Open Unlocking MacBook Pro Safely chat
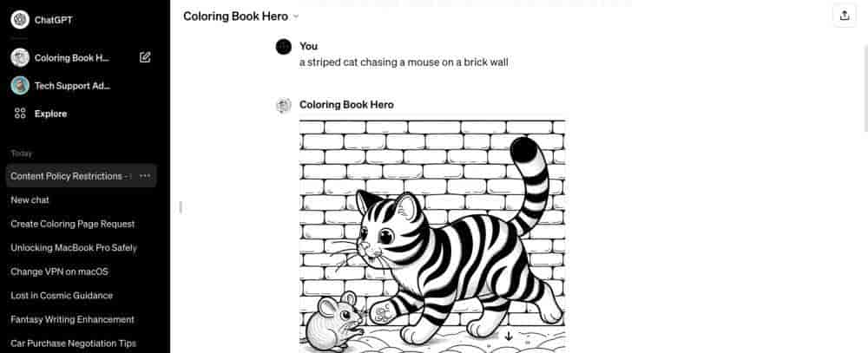Viewport: 868px width, 353px height. click(x=74, y=247)
